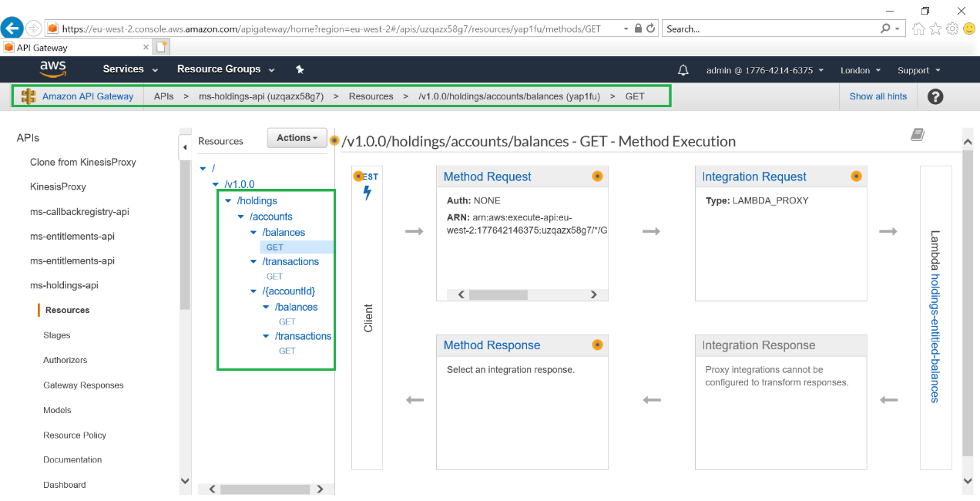Click Show all hints link
980x501 pixels.
878,96
